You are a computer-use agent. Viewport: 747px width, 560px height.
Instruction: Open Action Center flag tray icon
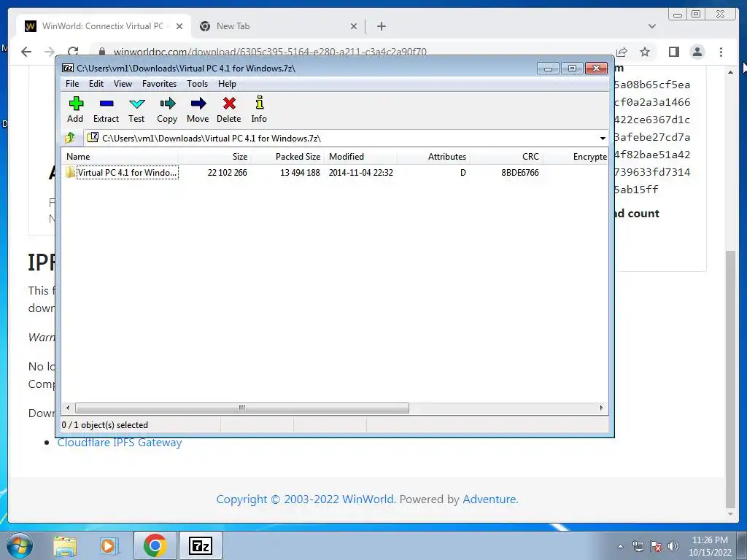[656, 547]
